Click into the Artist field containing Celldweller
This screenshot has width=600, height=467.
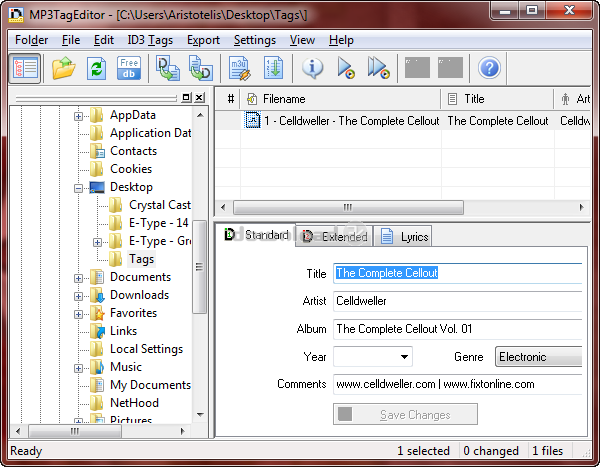(458, 301)
